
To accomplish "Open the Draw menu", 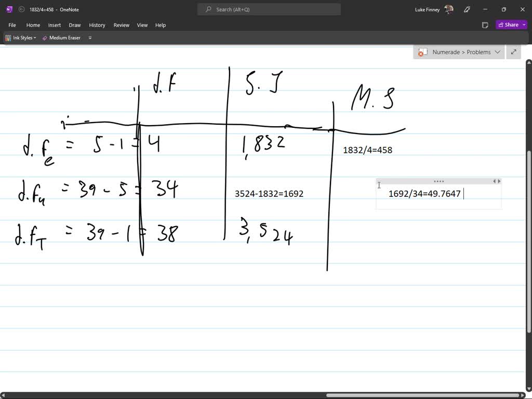I will [x=74, y=25].
